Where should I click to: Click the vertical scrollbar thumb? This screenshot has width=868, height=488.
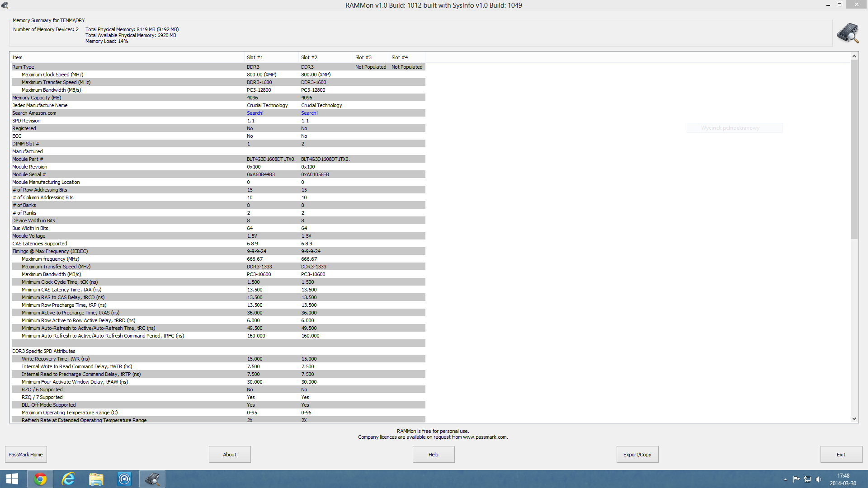point(854,149)
